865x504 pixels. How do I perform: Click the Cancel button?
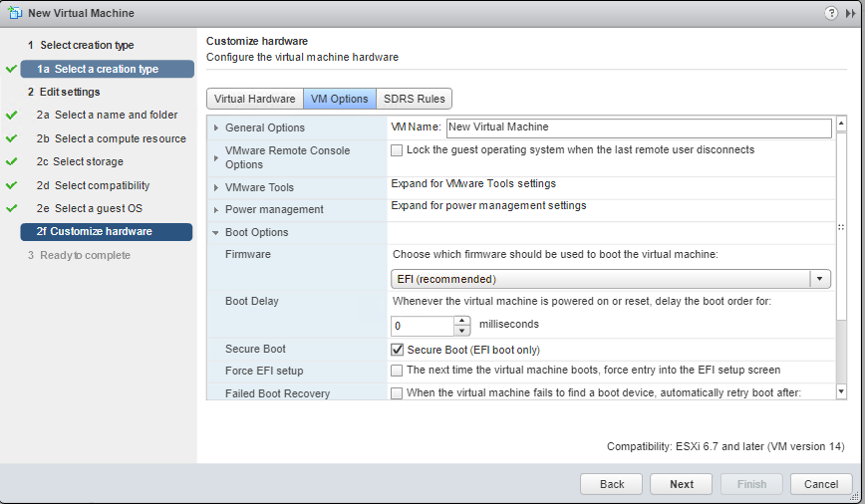point(821,484)
